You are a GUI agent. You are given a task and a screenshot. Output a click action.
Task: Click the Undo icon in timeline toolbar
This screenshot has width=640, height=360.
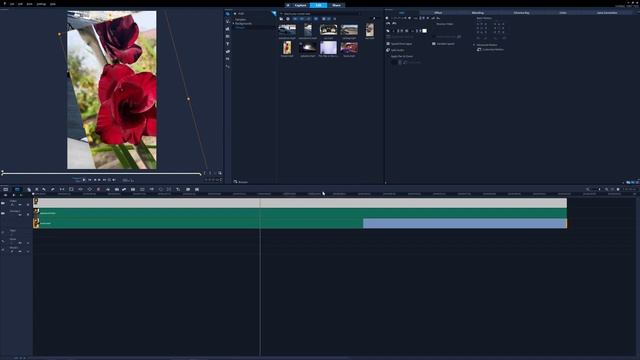point(44,189)
